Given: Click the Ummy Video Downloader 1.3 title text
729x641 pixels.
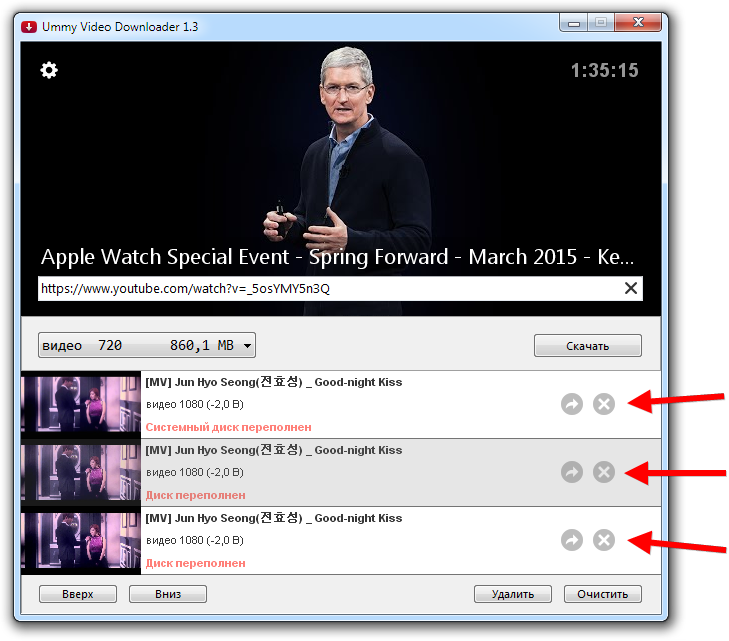Looking at the screenshot, I should [120, 27].
